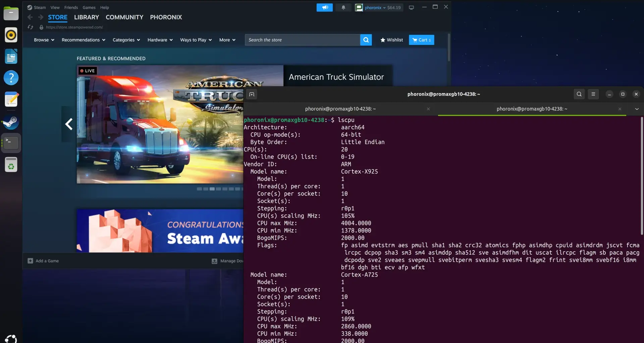Submit the store search via magnifier icon
The height and width of the screenshot is (343, 644).
365,40
